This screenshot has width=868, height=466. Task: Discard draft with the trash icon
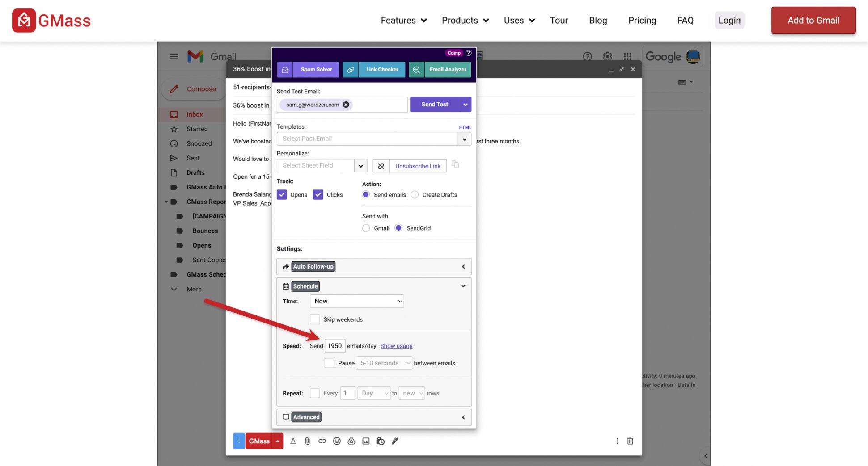pos(630,441)
